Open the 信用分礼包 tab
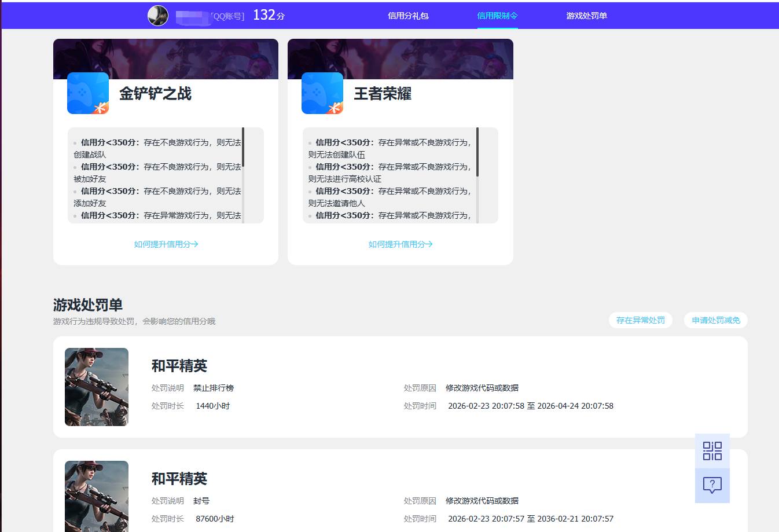Screen dimensions: 779x532 coord(408,16)
